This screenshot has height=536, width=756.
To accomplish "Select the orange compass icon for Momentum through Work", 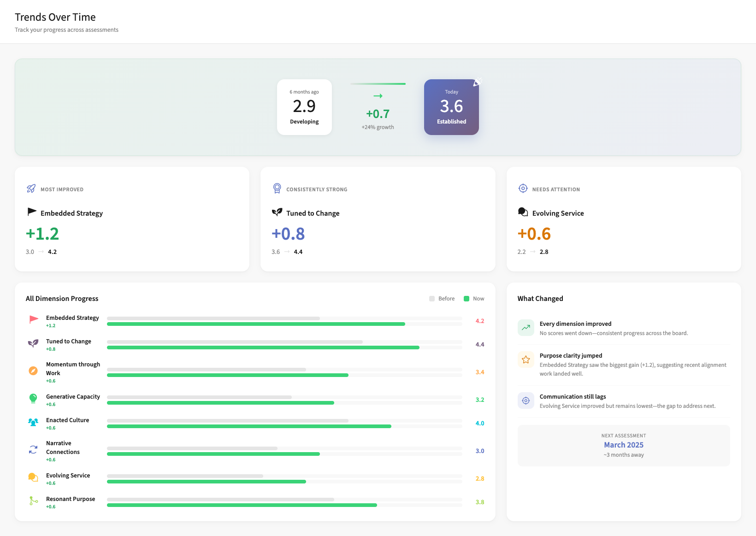I will pos(32,371).
